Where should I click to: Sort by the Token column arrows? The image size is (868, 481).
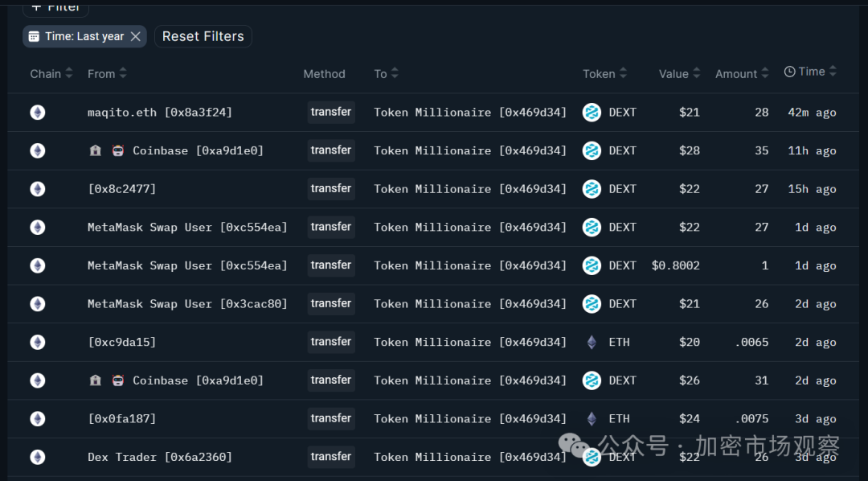click(624, 72)
